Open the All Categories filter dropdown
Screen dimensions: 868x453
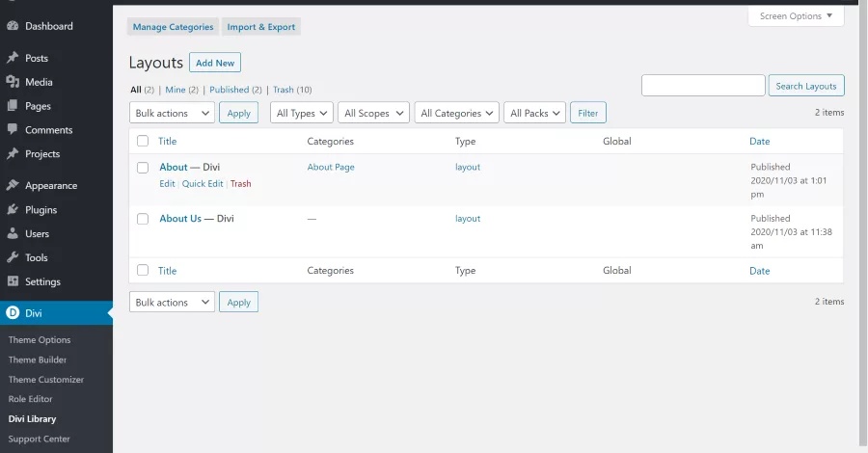(x=457, y=113)
